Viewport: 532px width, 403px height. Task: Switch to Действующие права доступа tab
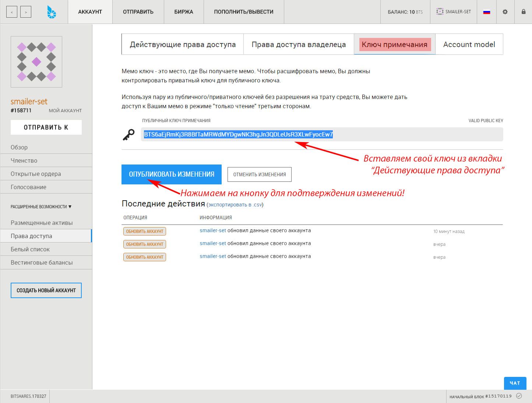coord(183,45)
